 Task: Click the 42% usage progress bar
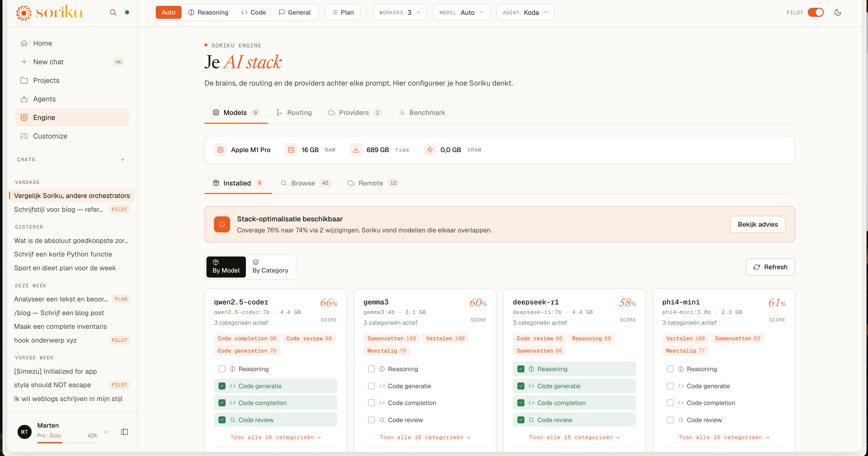pos(67,442)
